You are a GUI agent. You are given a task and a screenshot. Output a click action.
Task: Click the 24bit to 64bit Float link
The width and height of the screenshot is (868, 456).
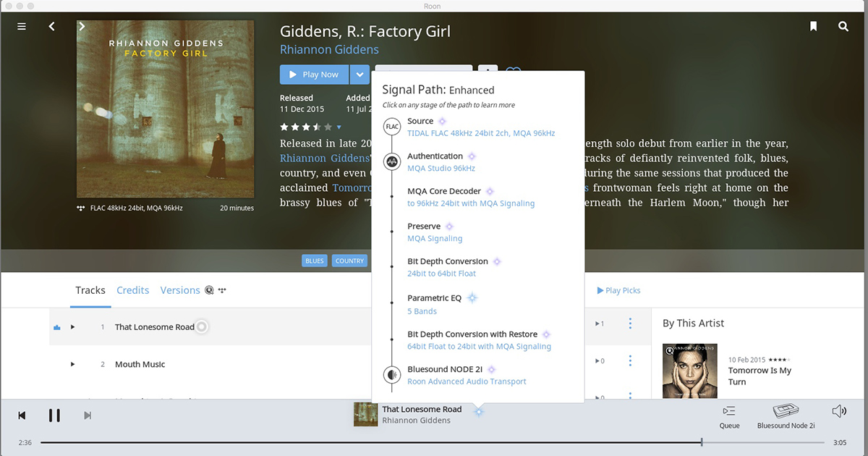441,274
